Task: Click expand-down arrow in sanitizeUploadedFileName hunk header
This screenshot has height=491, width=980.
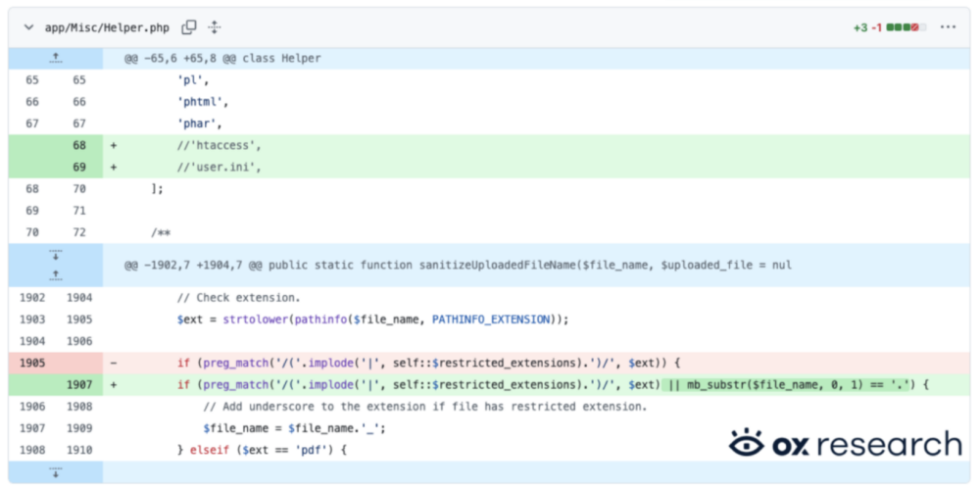Action: (x=56, y=256)
